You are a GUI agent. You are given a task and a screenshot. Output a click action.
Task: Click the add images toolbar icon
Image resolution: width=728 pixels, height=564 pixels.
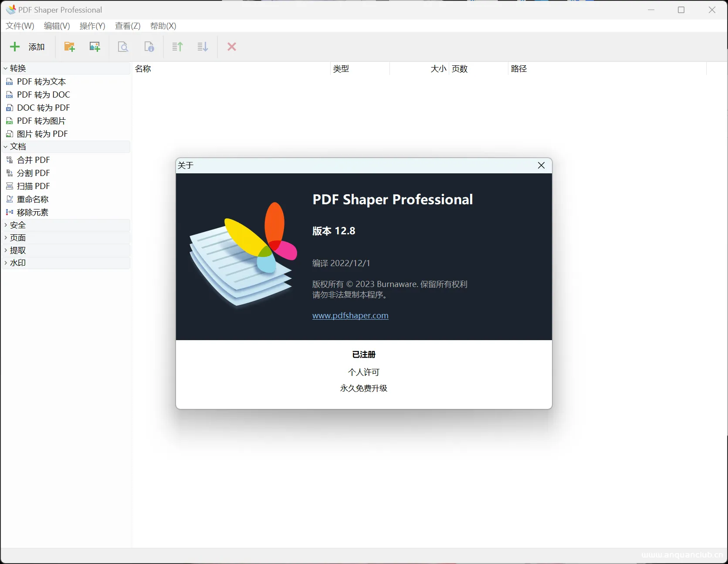pos(95,47)
